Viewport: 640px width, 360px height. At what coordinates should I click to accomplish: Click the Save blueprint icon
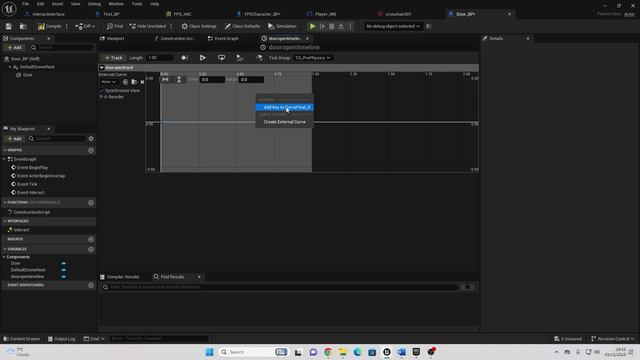click(9, 26)
